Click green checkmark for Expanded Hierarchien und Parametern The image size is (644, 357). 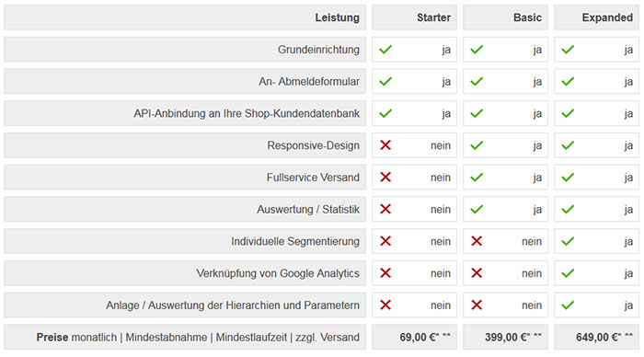(x=568, y=305)
